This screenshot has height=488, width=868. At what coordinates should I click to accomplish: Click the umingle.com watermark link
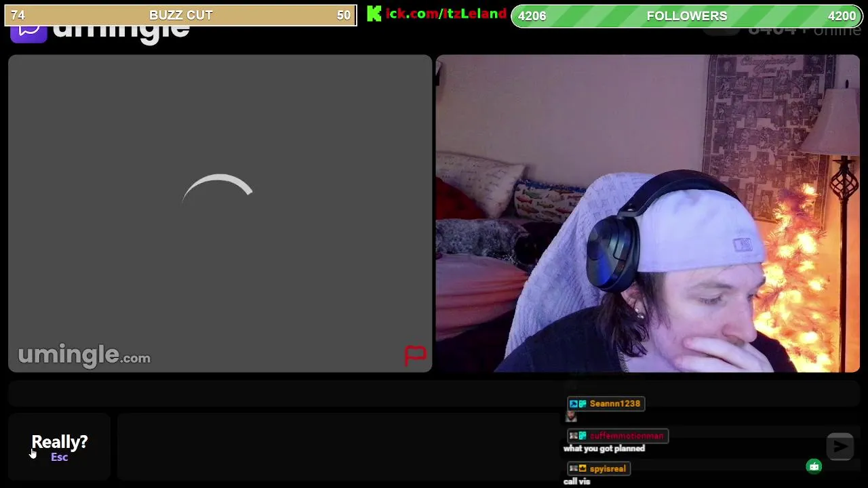pyautogui.click(x=84, y=355)
